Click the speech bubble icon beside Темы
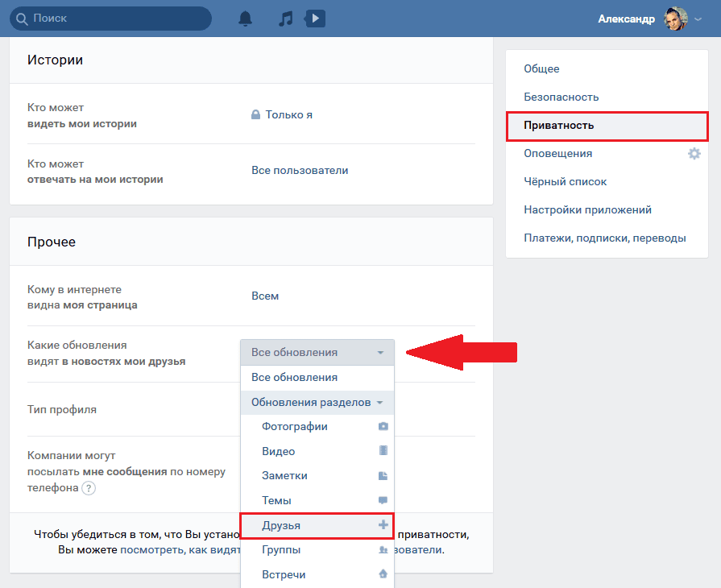This screenshot has height=588, width=721. coord(383,500)
